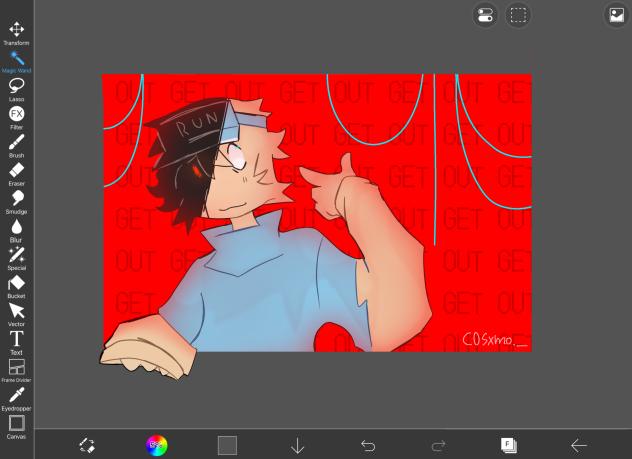Select the Magic Wand tool
Image resolution: width=632 pixels, height=459 pixels.
tap(17, 62)
